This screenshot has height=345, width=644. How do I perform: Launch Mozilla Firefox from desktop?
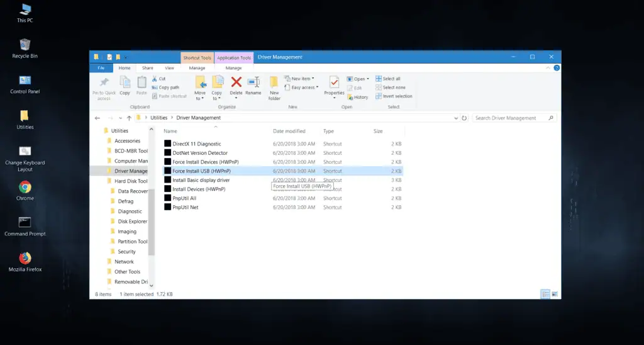(x=25, y=263)
